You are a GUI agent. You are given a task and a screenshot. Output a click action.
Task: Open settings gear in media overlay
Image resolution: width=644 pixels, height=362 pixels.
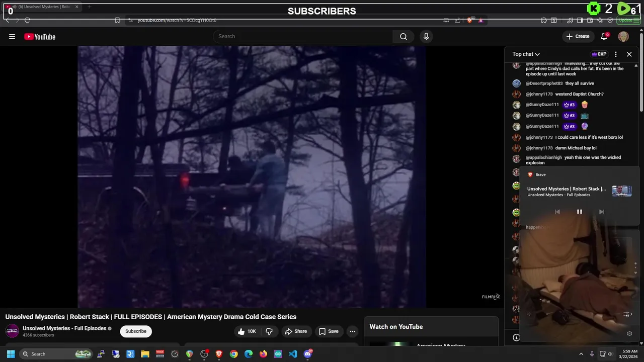pos(629,334)
